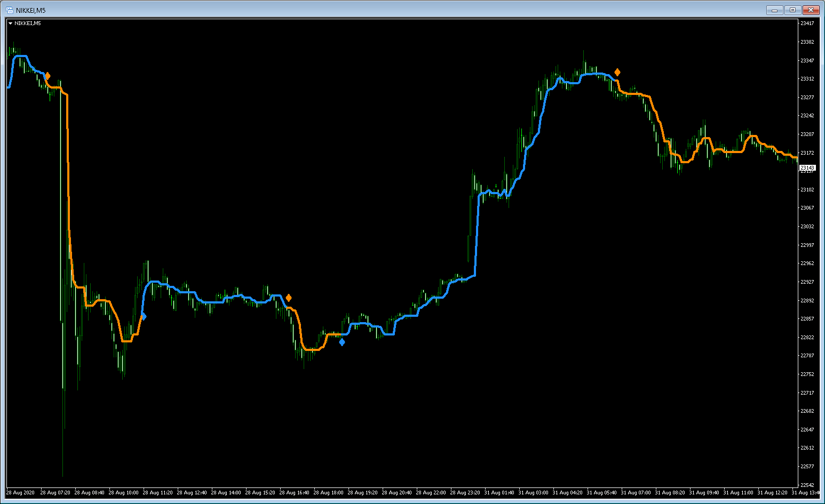825x504 pixels.
Task: Click the chart window icon in title bar
Action: tap(10, 10)
